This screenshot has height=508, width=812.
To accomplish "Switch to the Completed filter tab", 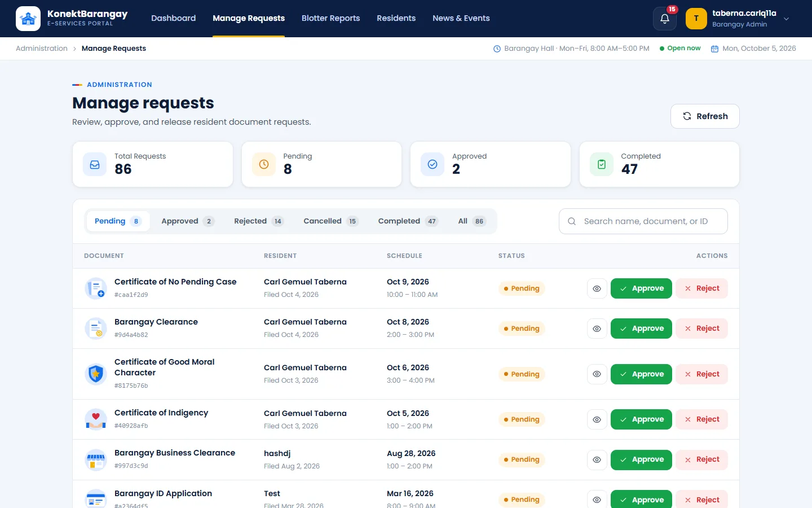I will pyautogui.click(x=408, y=221).
